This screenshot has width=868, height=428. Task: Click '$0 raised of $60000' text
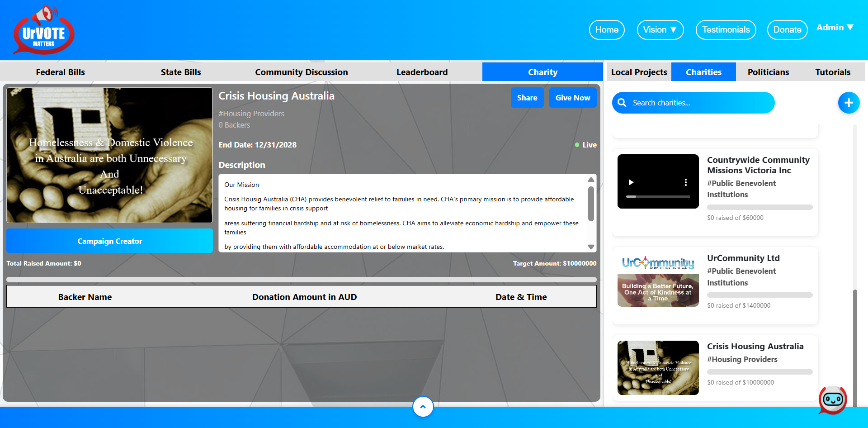[x=735, y=218]
